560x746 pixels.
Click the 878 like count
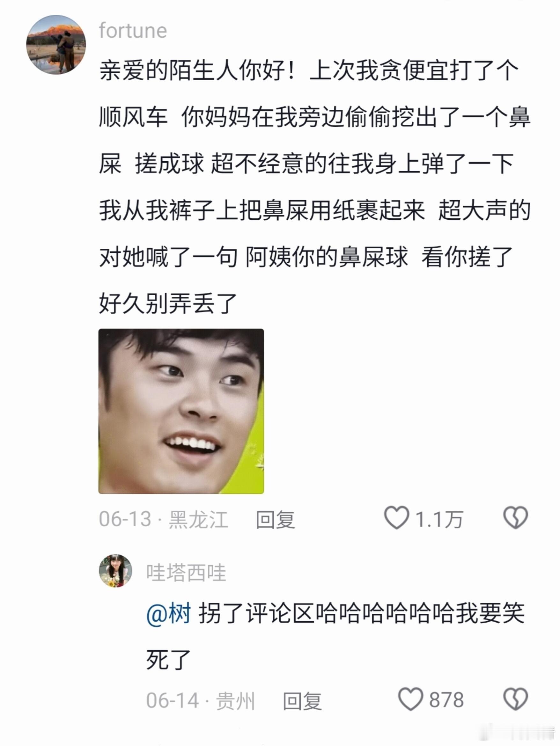point(446,700)
